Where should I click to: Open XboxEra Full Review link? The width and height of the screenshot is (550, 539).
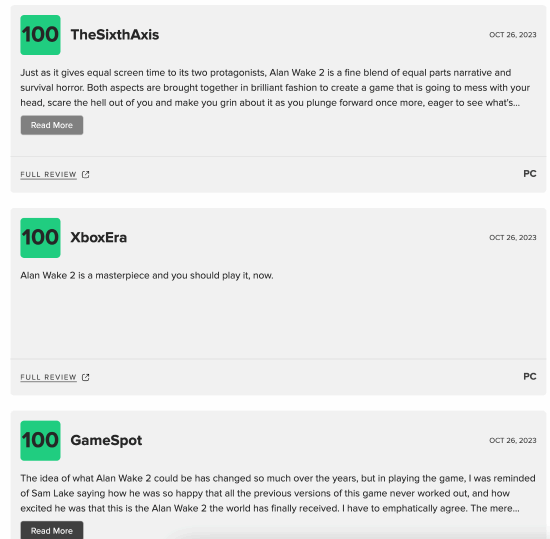[48, 377]
